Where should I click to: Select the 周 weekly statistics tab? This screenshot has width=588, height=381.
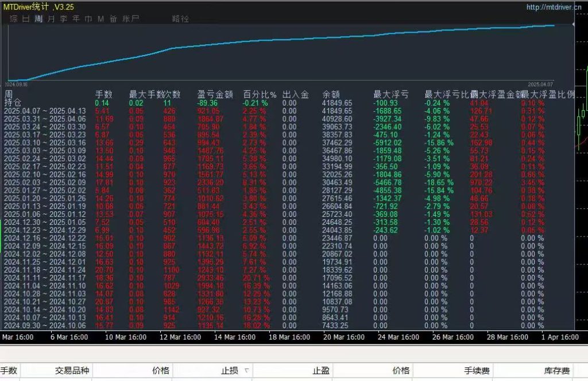pos(38,19)
